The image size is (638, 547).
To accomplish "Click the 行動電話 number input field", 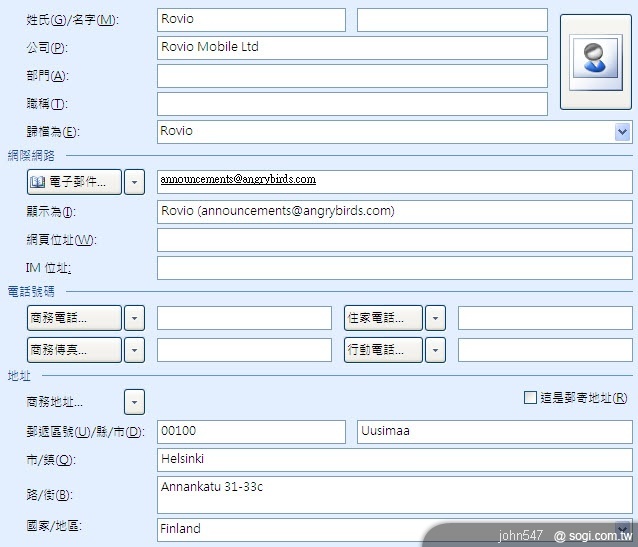I will (x=545, y=350).
